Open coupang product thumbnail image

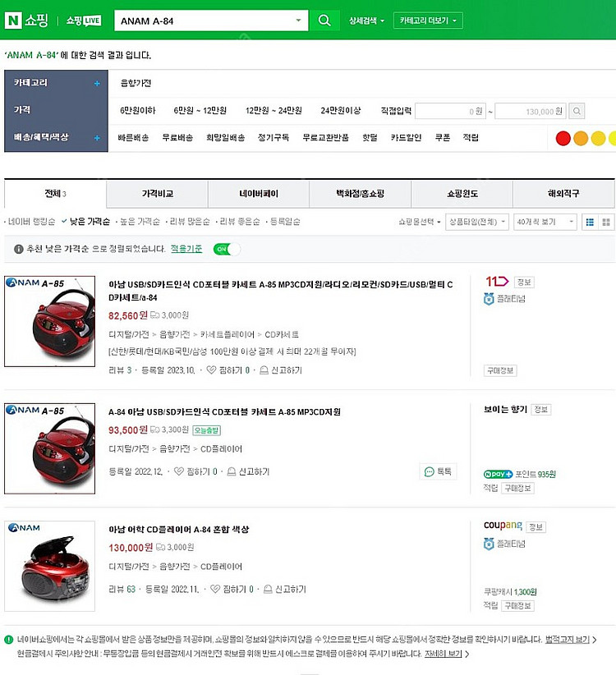49,566
